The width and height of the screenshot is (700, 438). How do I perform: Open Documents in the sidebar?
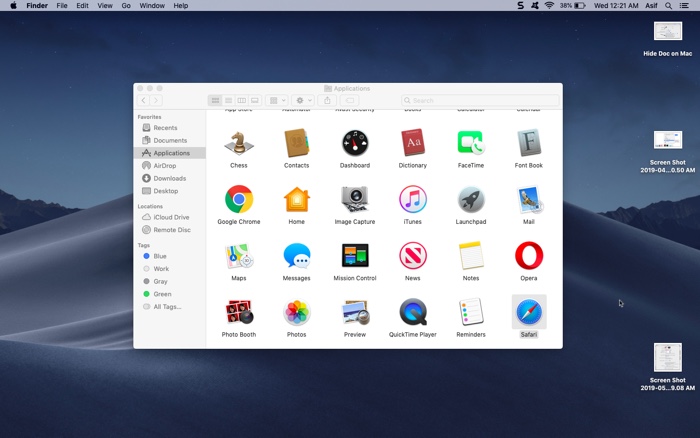(170, 140)
